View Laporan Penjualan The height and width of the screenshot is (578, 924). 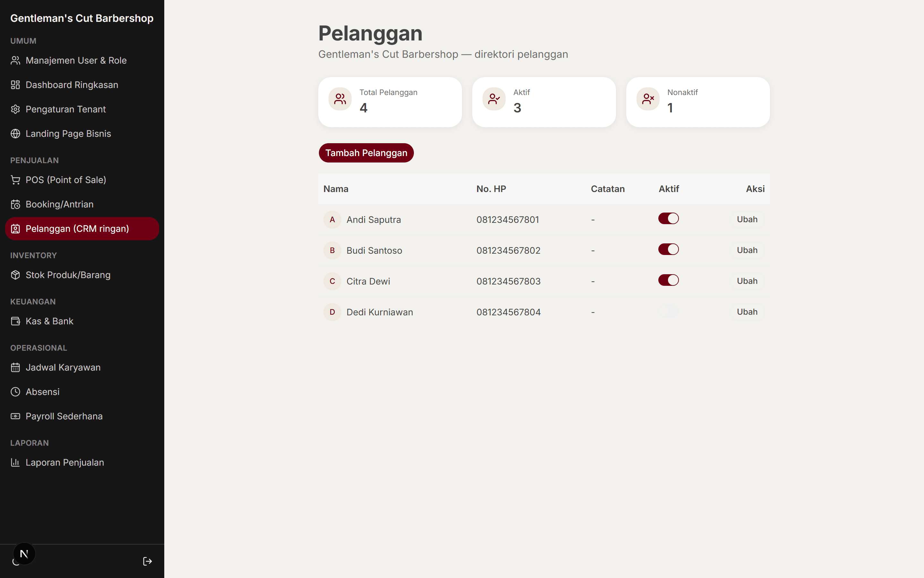[82, 462]
